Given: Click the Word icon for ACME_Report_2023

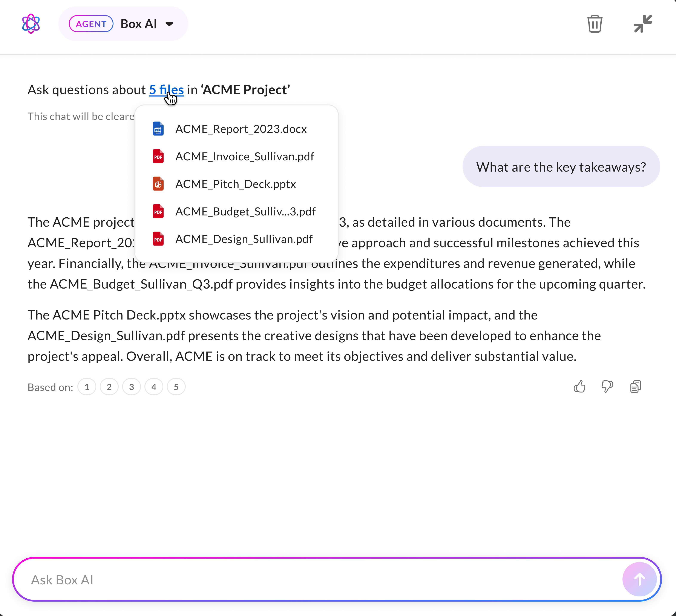Looking at the screenshot, I should click(x=158, y=129).
